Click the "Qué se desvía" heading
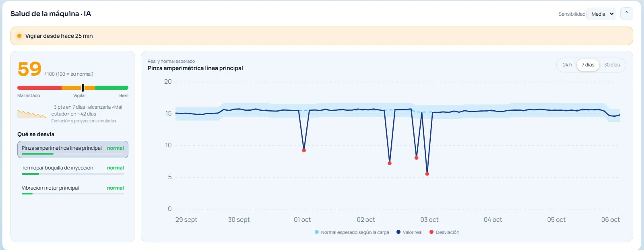 (x=36, y=134)
